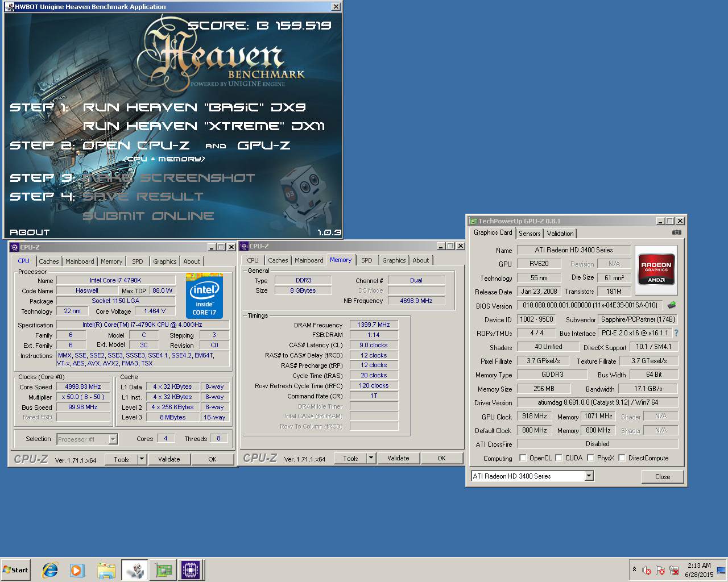Open the Validation tab in GPU-Z

pyautogui.click(x=560, y=234)
